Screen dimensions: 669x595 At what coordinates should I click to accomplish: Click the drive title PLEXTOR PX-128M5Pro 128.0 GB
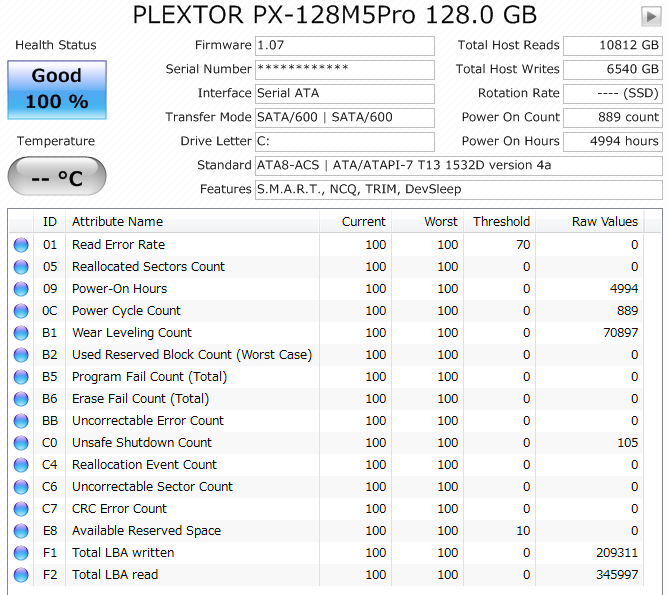click(x=334, y=15)
